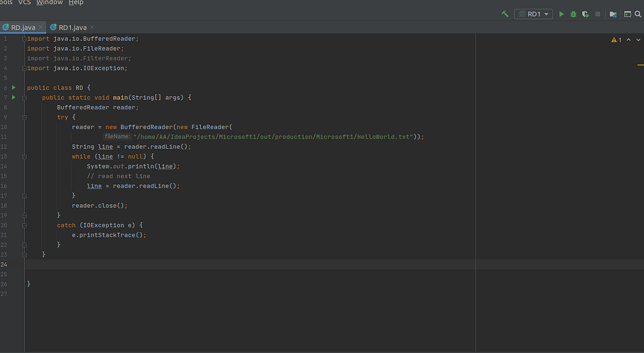Open Search Everywhere magnifier icon

click(x=637, y=14)
